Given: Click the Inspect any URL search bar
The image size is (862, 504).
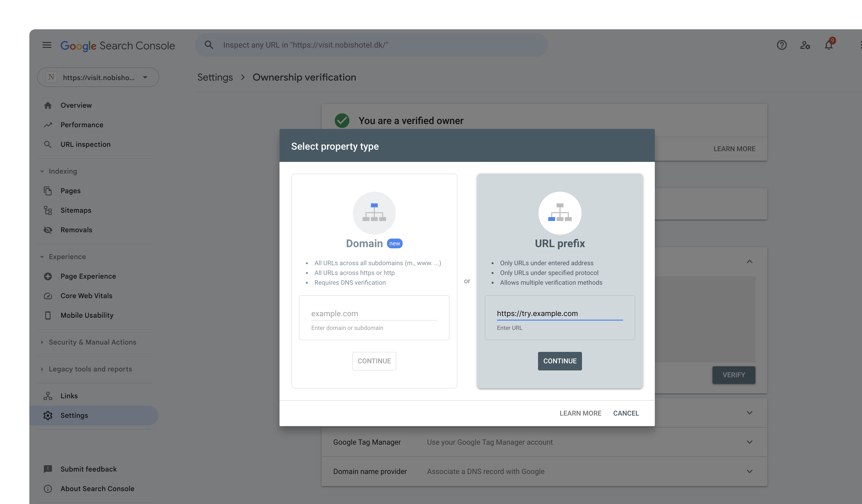Looking at the screenshot, I should pos(371,45).
